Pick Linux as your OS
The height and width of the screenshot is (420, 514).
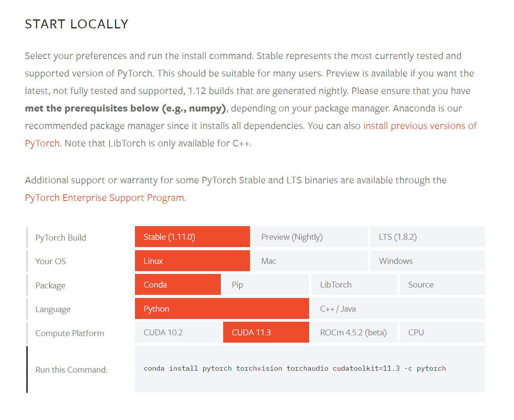click(x=192, y=261)
